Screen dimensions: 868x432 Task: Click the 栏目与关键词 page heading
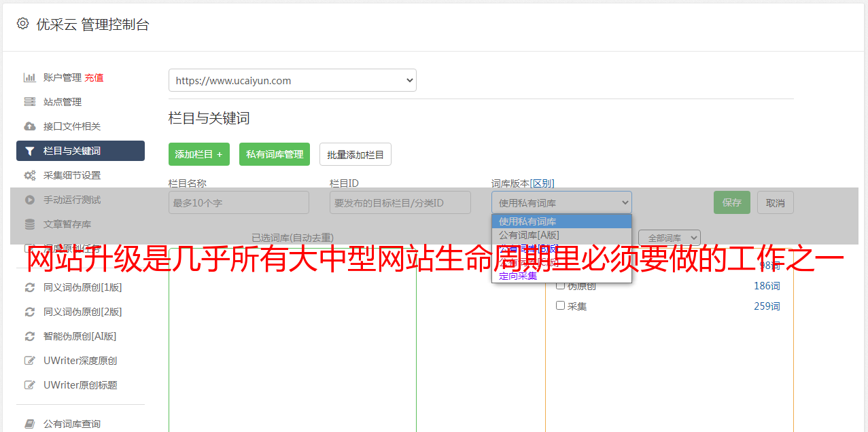click(x=209, y=118)
